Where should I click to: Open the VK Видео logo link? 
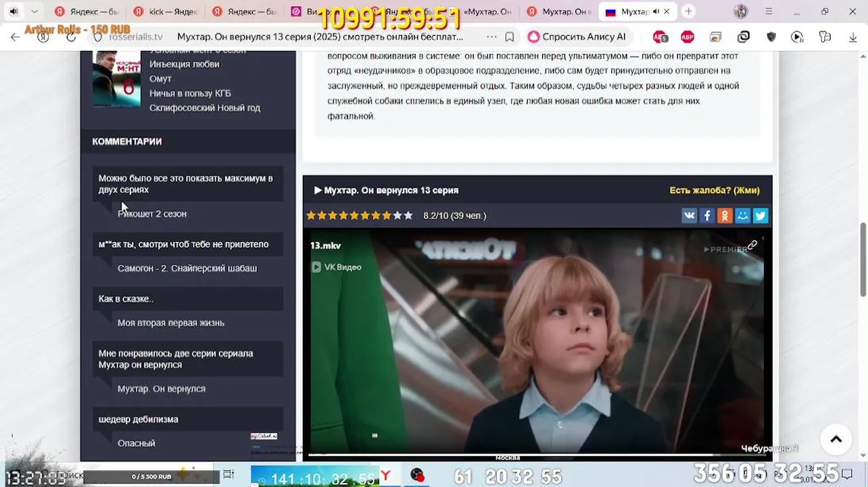[336, 267]
